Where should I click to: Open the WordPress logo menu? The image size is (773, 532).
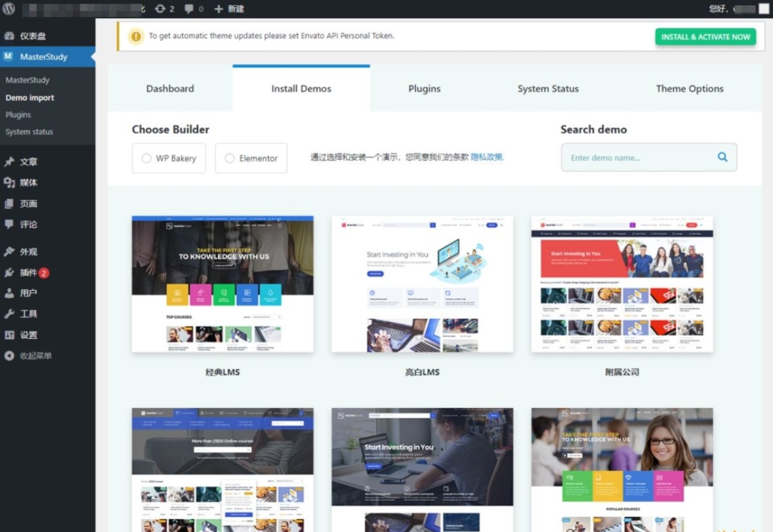tap(8, 8)
